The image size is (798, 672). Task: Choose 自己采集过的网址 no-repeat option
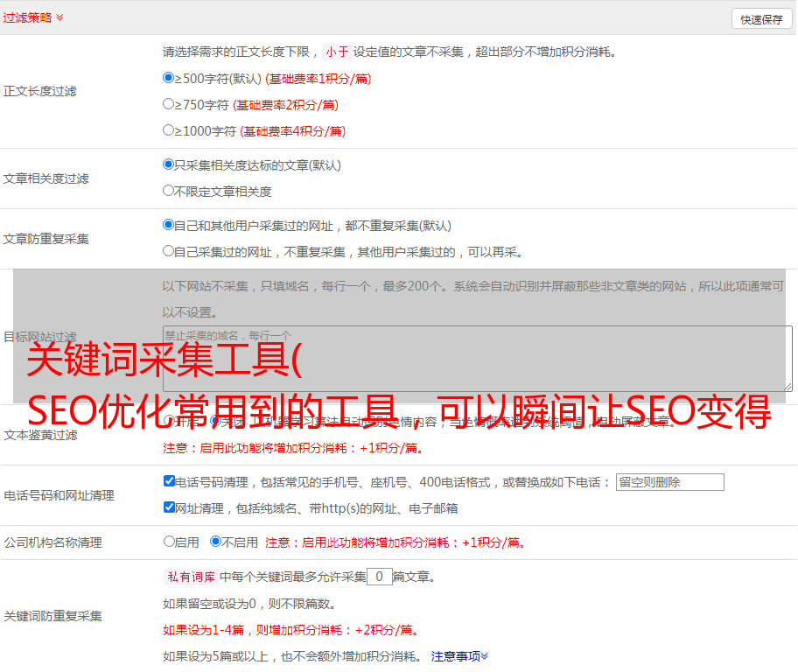point(169,251)
